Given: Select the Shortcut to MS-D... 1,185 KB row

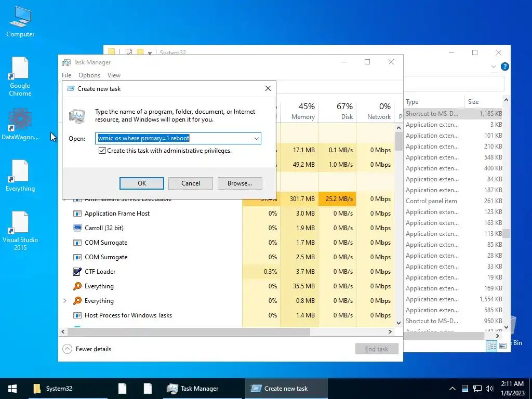Looking at the screenshot, I should [454, 114].
